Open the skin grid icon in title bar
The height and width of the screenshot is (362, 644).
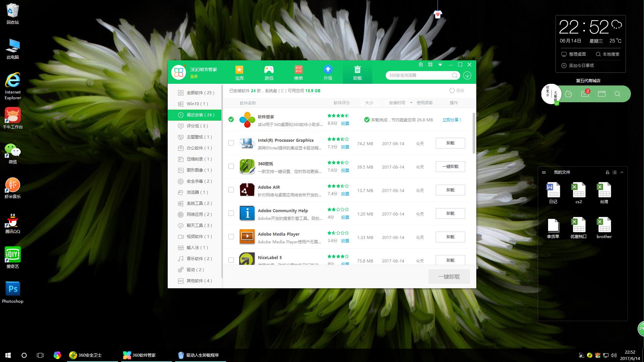tap(421, 64)
